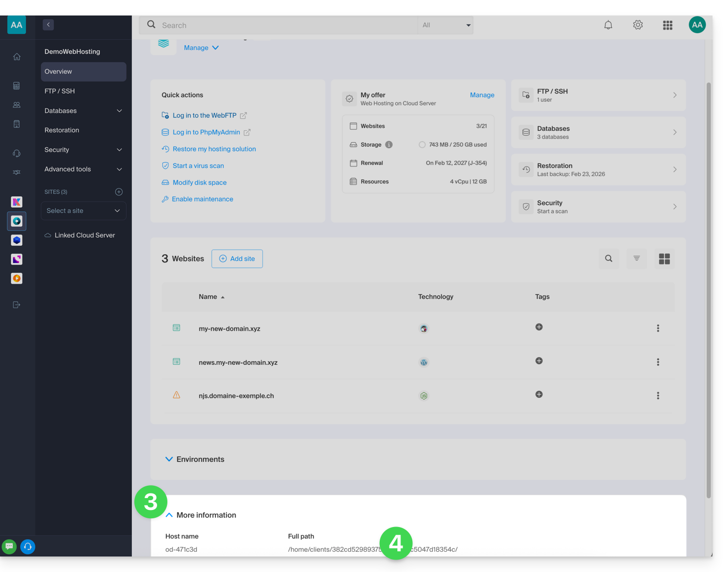Click the Add site button

click(237, 259)
